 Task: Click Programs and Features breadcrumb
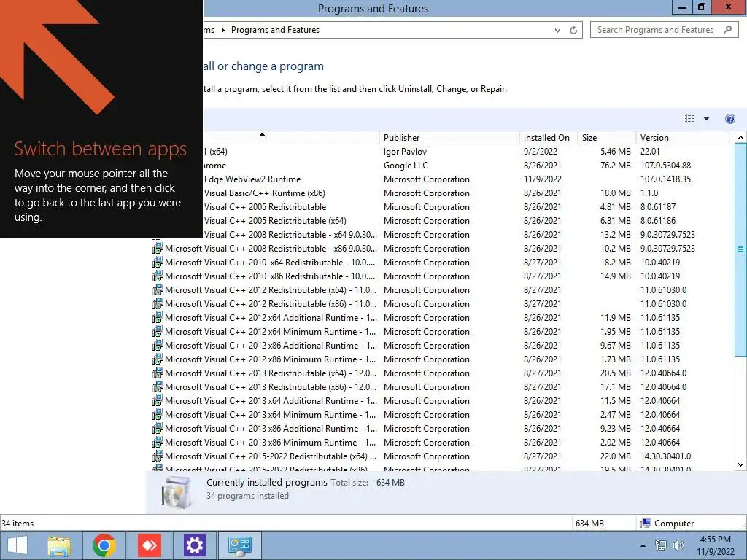275,30
